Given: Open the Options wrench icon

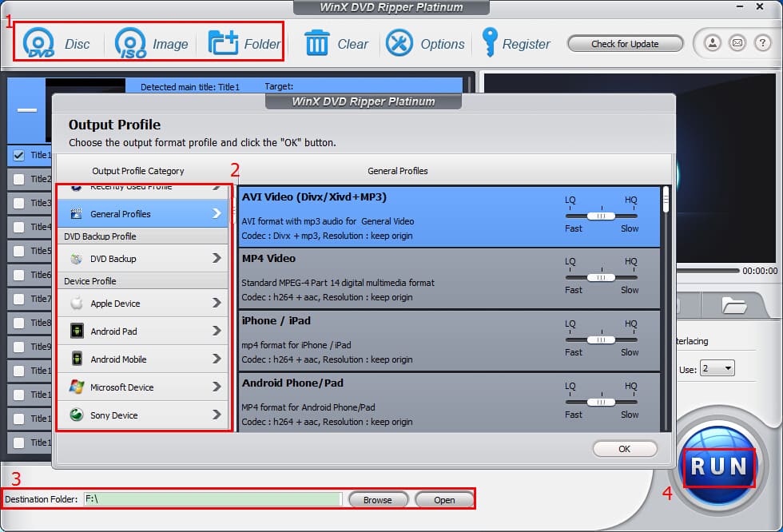Looking at the screenshot, I should coord(399,43).
